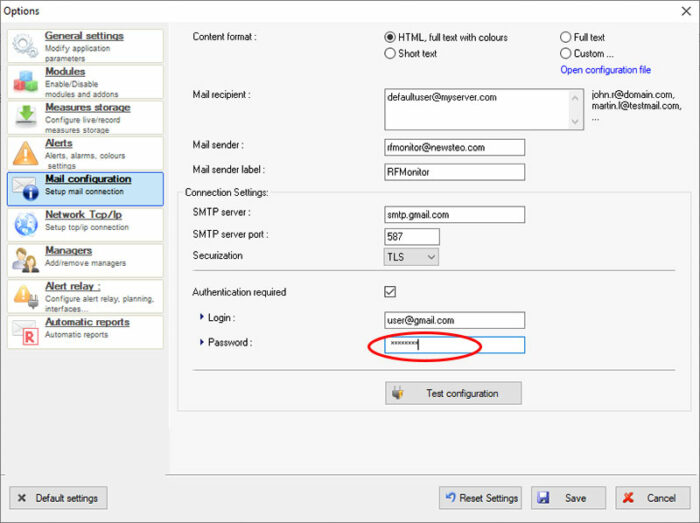Click the Alert relay plug icon
Image resolution: width=700 pixels, height=523 pixels.
tap(26, 296)
